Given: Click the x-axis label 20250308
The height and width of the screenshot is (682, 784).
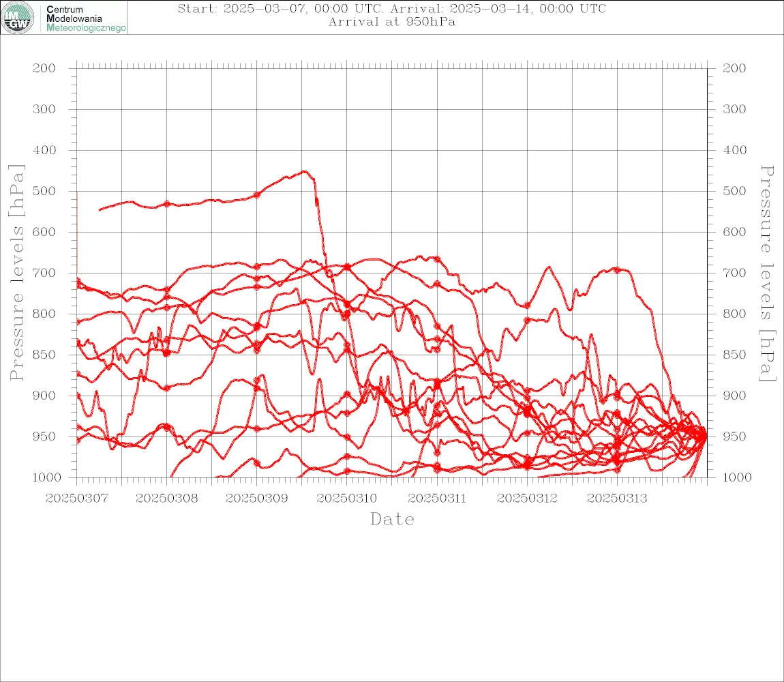Looking at the screenshot, I should (166, 499).
